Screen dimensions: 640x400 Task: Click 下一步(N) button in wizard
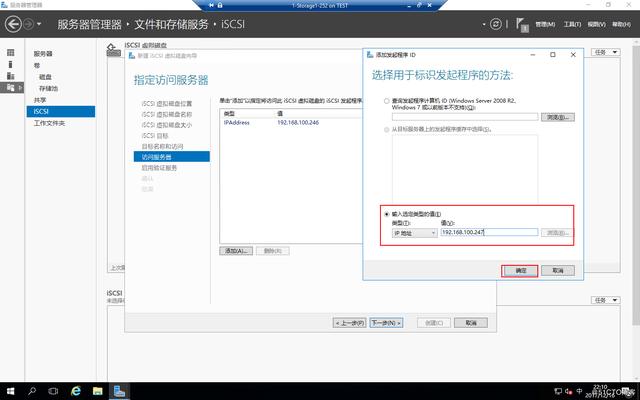click(x=386, y=323)
